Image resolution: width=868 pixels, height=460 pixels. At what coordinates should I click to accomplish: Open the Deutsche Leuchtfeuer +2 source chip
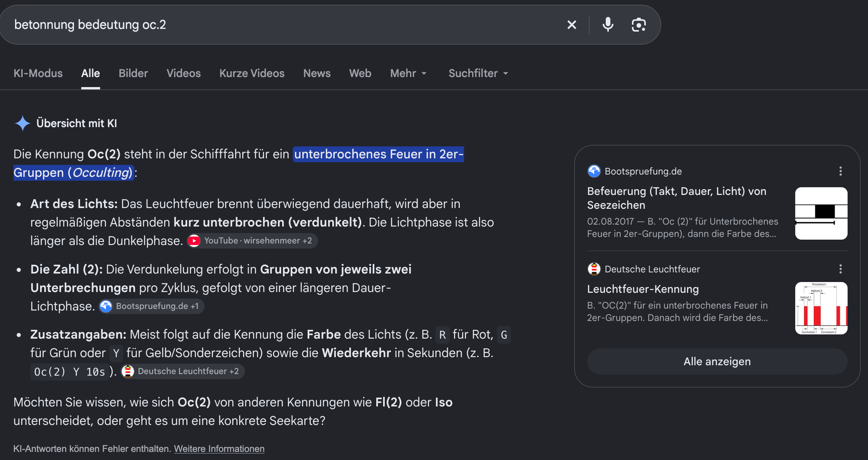coord(183,371)
